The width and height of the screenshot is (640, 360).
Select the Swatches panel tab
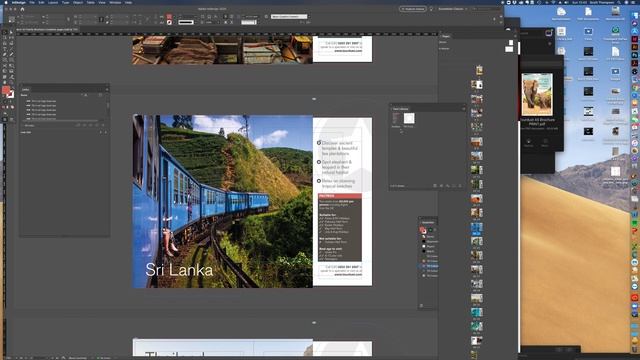[428, 222]
